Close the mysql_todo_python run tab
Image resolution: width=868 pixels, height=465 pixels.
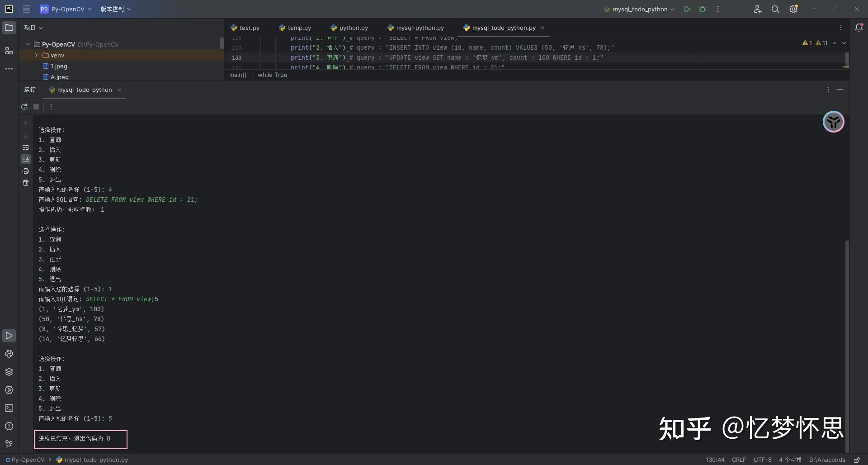tap(119, 90)
